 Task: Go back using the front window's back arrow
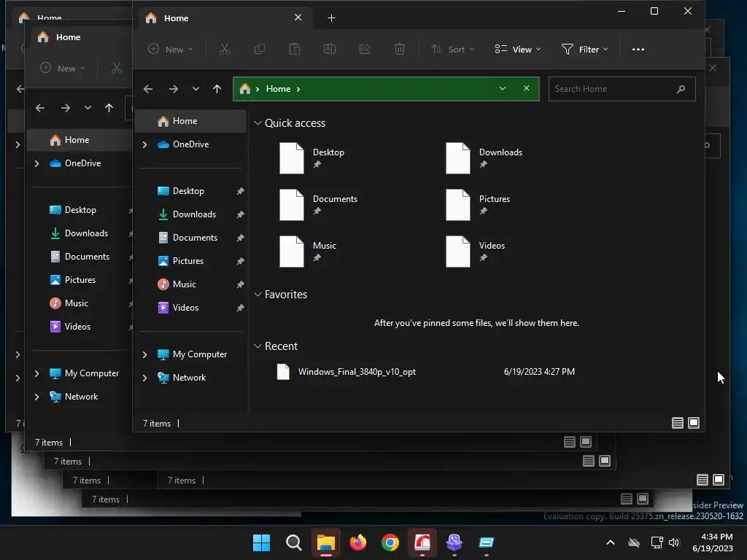click(148, 89)
